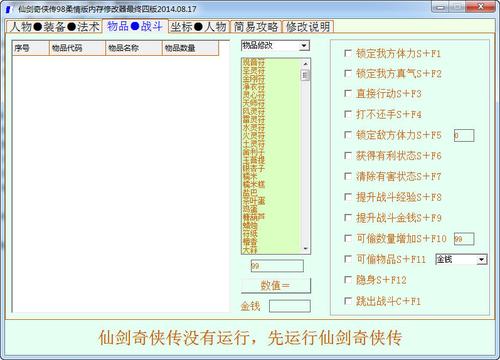Open the 物品修改 dropdown
The image size is (500, 360).
pyautogui.click(x=304, y=46)
